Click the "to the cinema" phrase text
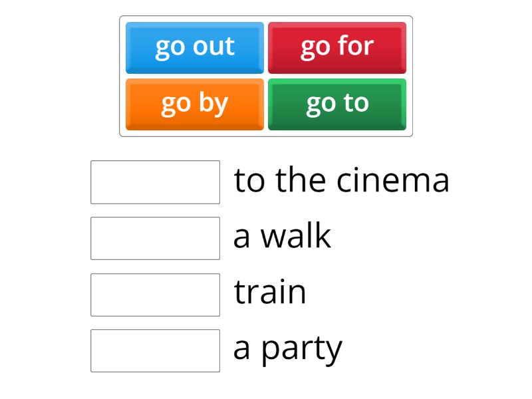The image size is (532, 399). (342, 180)
